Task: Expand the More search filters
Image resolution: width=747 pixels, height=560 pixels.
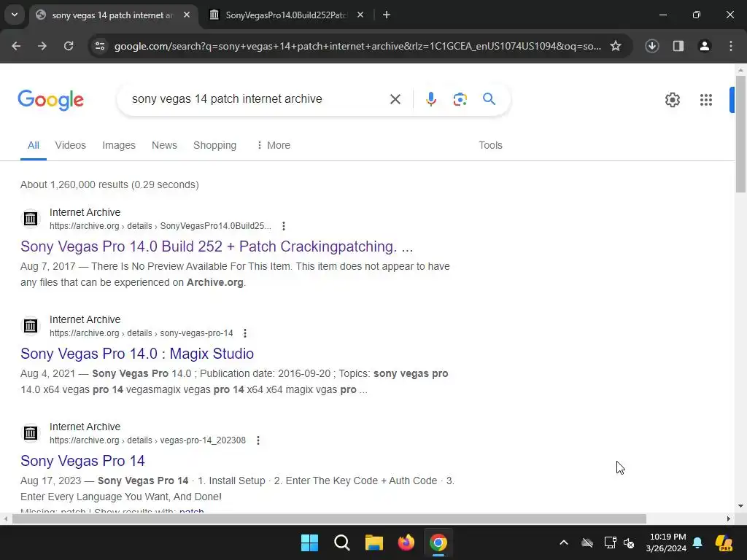Action: pos(274,145)
